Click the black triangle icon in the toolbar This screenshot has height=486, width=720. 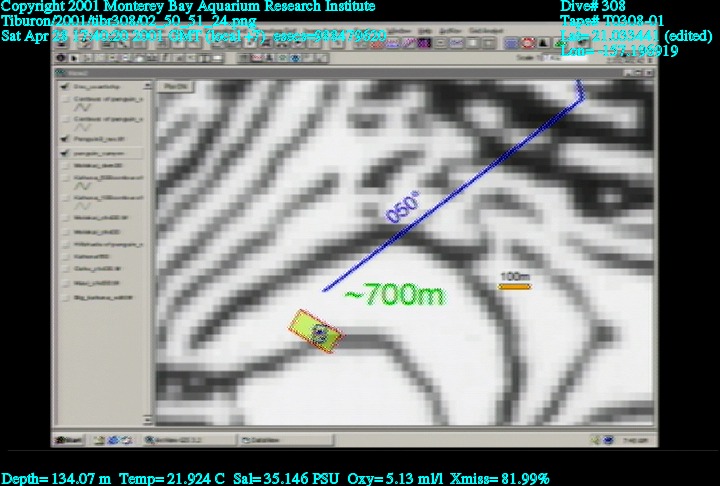[543, 43]
